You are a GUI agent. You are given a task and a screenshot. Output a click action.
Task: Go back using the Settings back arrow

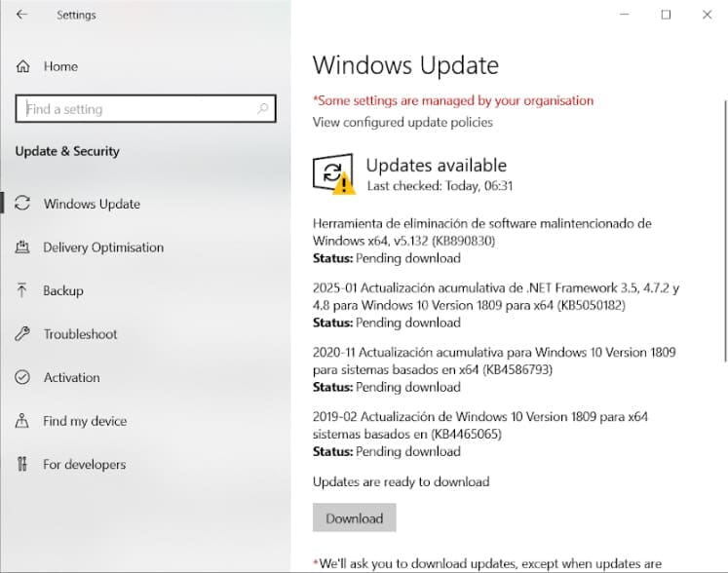click(x=21, y=15)
